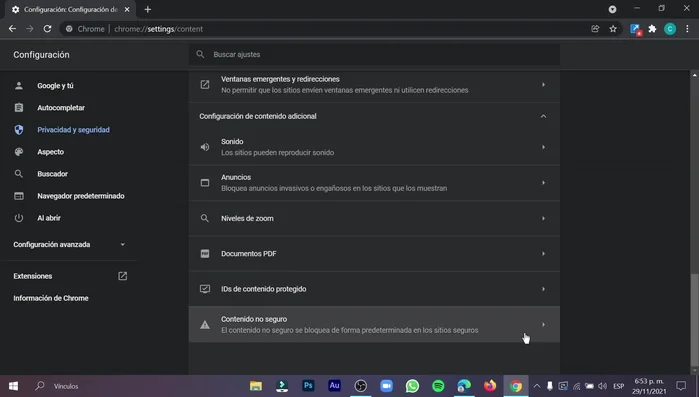
Task: Click the address bar URL chrome://settings/content
Action: (158, 29)
